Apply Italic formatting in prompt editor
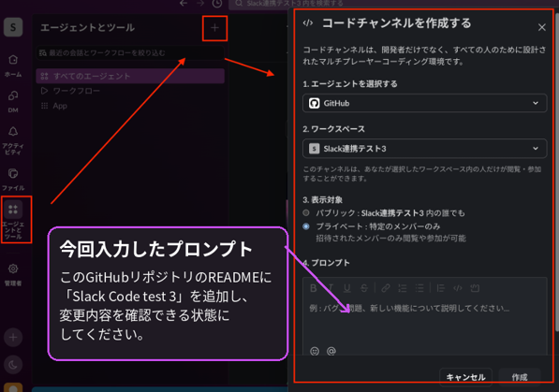 click(x=331, y=288)
